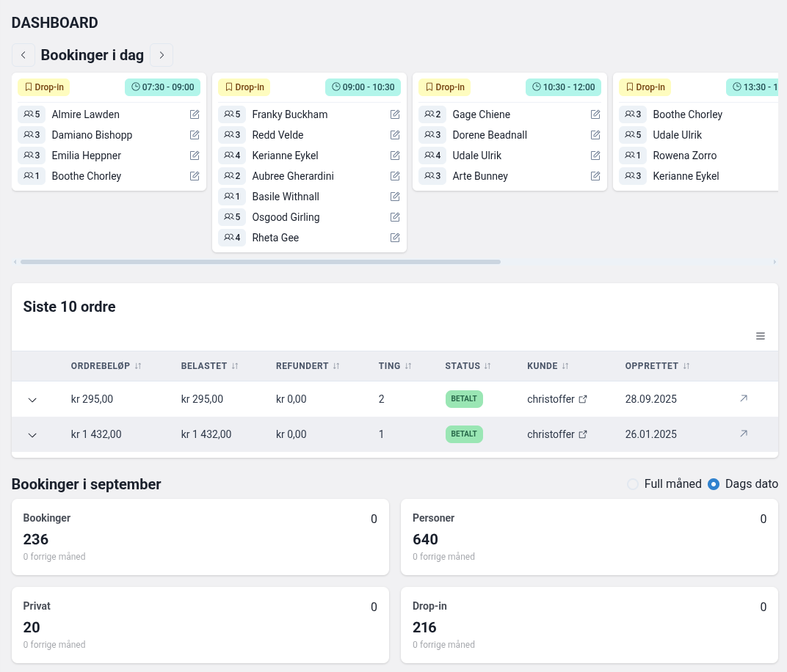Select the Dags dato radio button
Viewport: 787px width, 672px height.
pyautogui.click(x=714, y=484)
